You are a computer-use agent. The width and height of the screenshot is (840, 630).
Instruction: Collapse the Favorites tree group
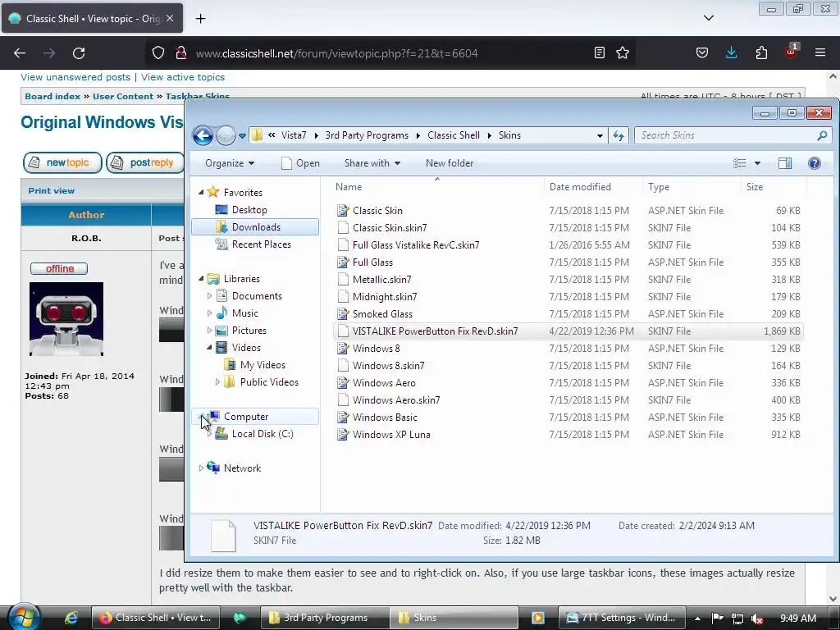point(202,192)
